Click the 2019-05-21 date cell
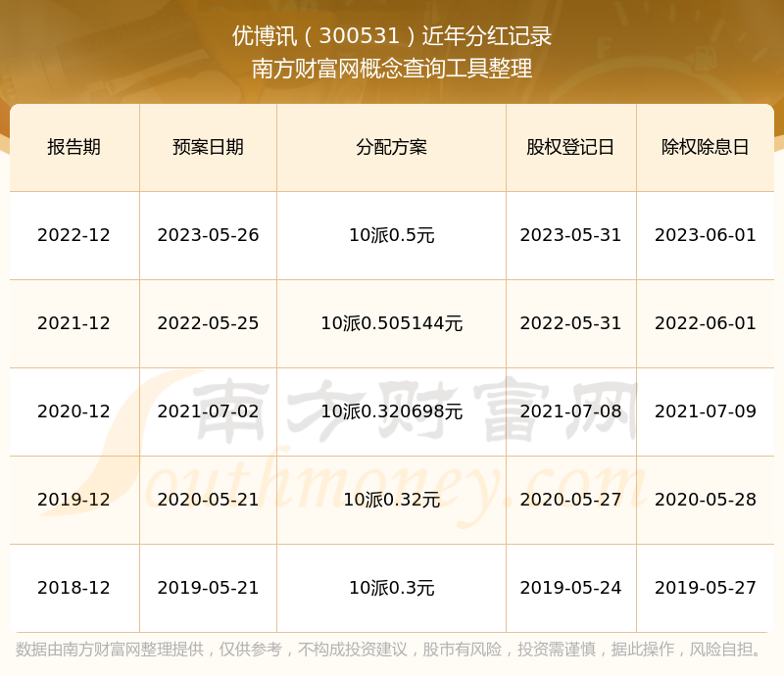The height and width of the screenshot is (676, 784). click(208, 587)
